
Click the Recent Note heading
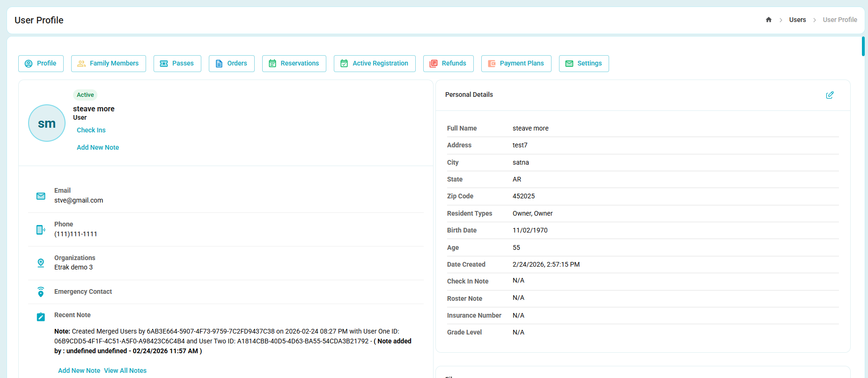tap(72, 315)
